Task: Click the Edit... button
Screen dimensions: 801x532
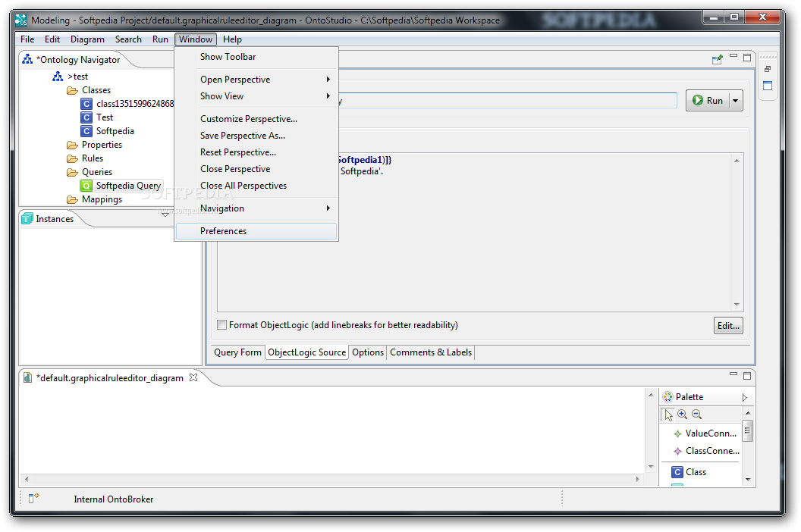Action: [728, 326]
